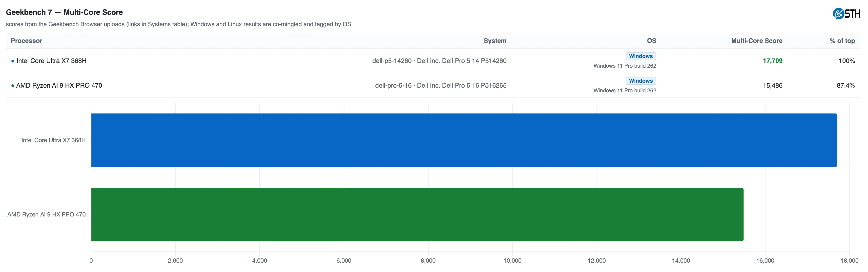Click the 10,000 x-axis tick label
This screenshot has height=272, width=868.
(512, 261)
